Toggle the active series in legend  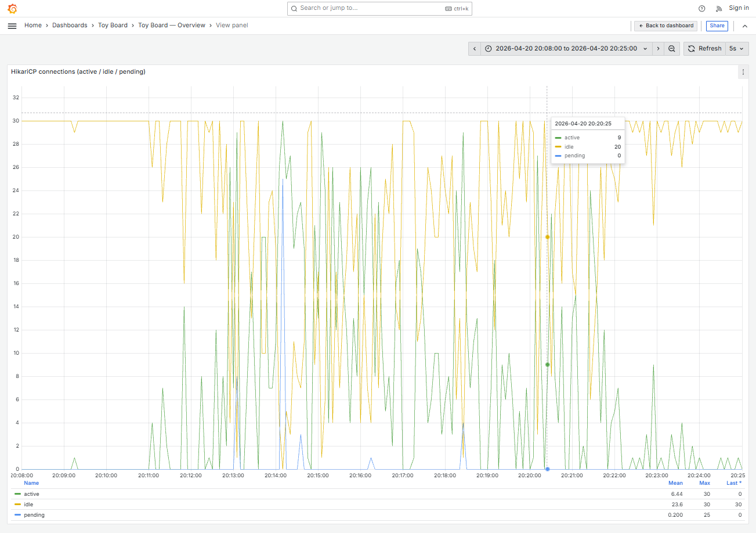[31, 494]
